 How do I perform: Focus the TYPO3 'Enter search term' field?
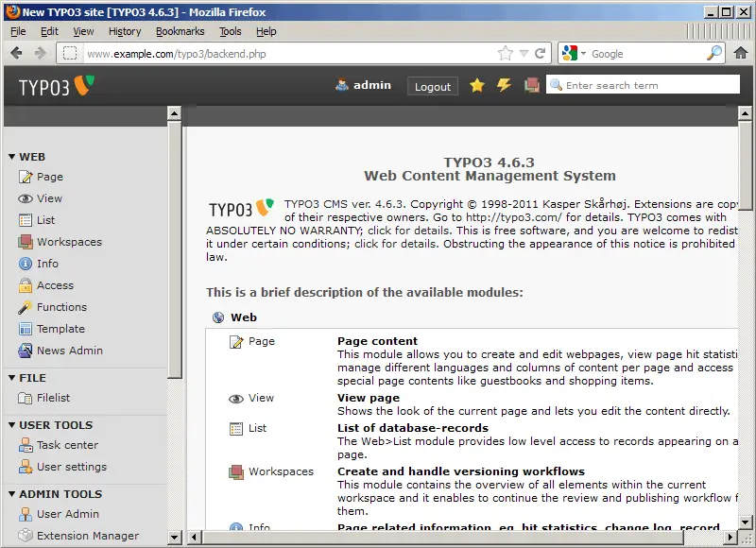point(643,85)
